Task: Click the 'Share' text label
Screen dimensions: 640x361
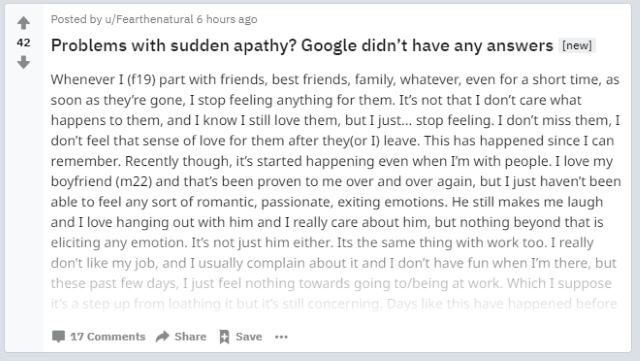Action: pos(190,336)
